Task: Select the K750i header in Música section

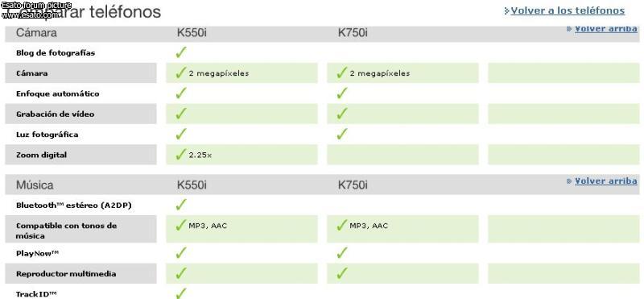Action: [353, 185]
